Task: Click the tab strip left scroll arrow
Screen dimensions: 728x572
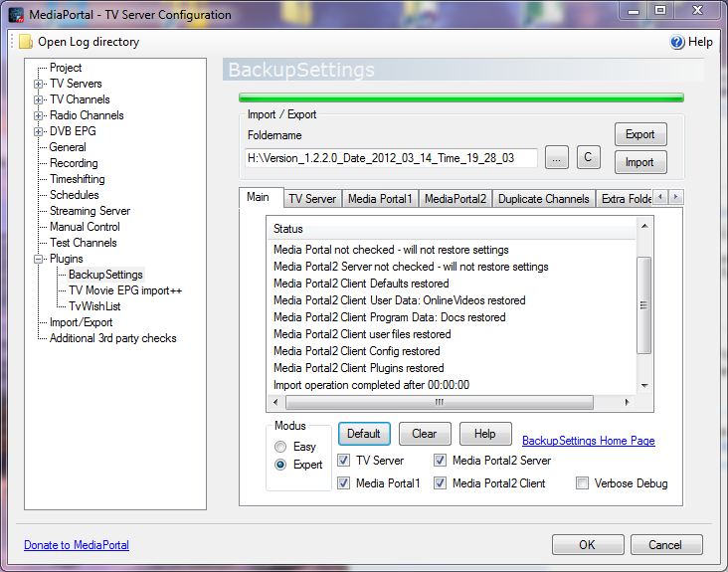Action: click(660, 197)
